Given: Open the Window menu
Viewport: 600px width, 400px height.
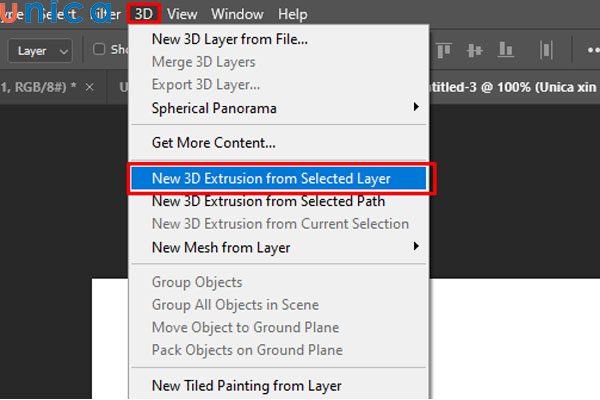Looking at the screenshot, I should tap(236, 14).
